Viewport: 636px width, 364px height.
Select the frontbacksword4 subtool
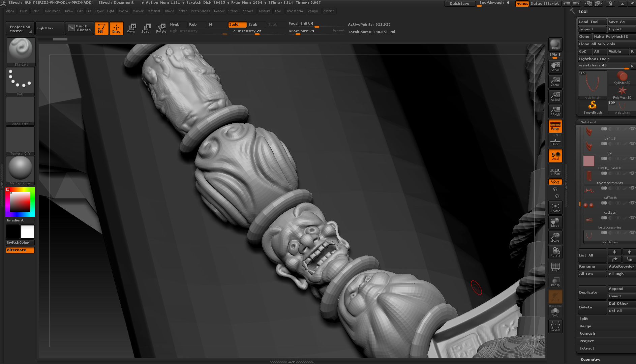(x=609, y=178)
